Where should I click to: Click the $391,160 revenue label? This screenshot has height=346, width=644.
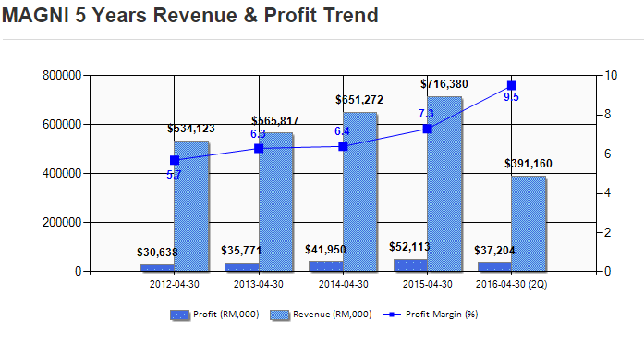[x=529, y=164]
